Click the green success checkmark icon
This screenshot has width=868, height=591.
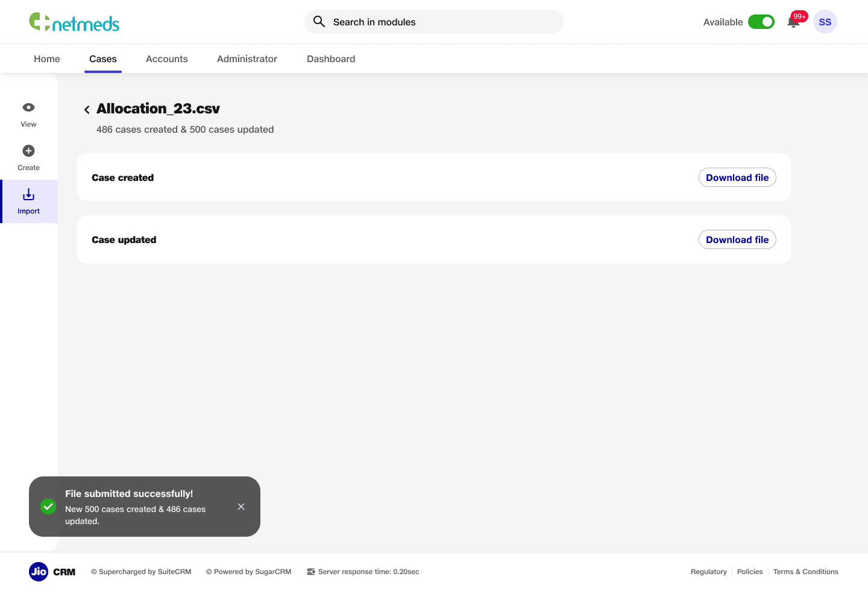48,507
